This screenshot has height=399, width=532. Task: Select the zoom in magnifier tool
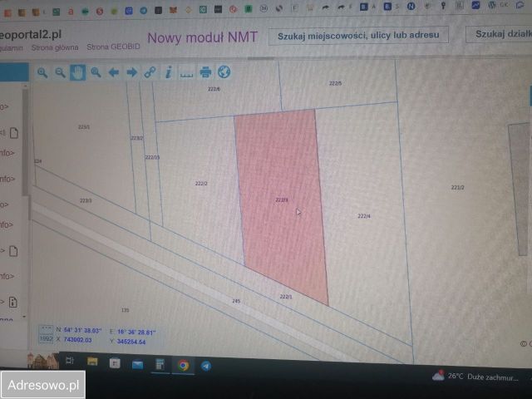tap(42, 72)
